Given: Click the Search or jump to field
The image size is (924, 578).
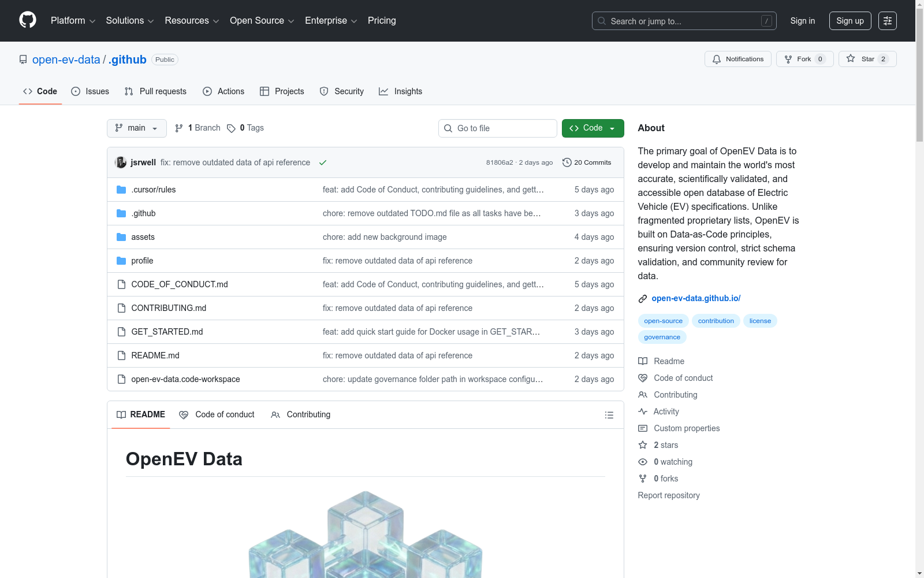Looking at the screenshot, I should (x=684, y=21).
